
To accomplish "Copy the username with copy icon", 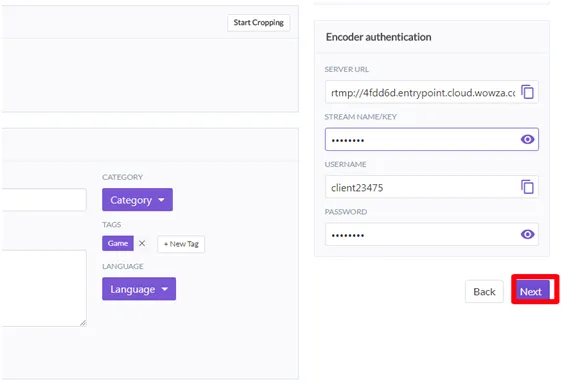I will pos(527,187).
